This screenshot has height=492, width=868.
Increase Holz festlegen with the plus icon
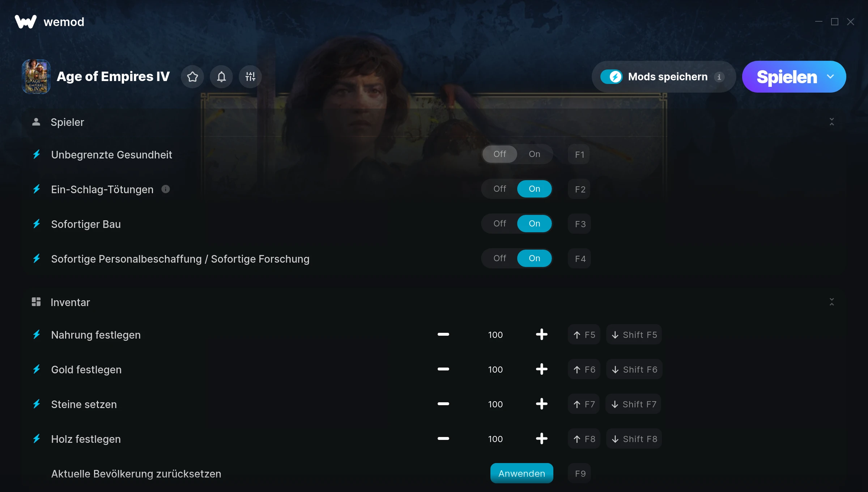tap(541, 439)
